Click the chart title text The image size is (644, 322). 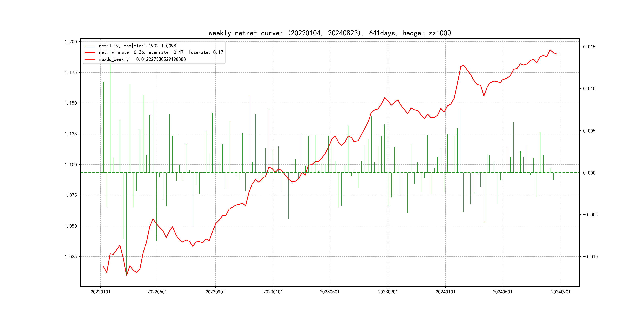330,33
